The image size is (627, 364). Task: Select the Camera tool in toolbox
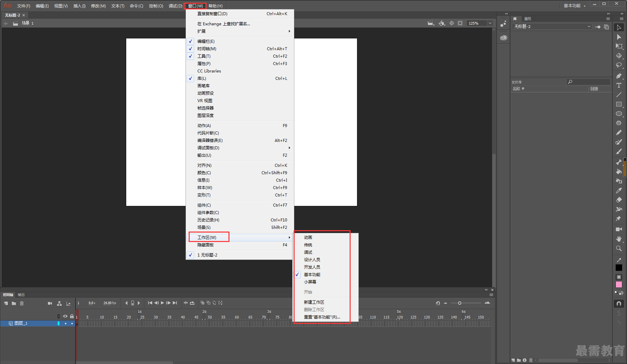click(x=619, y=230)
